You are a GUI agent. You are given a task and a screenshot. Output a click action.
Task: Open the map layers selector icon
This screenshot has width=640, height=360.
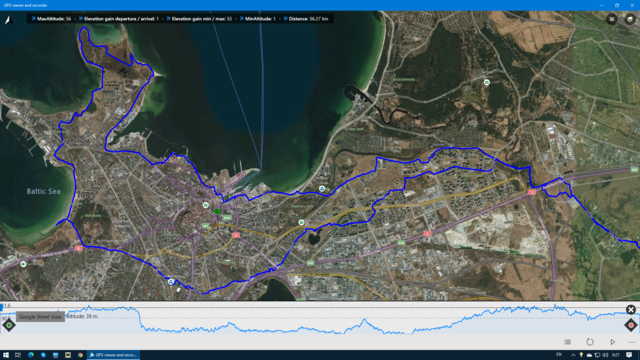(630, 19)
